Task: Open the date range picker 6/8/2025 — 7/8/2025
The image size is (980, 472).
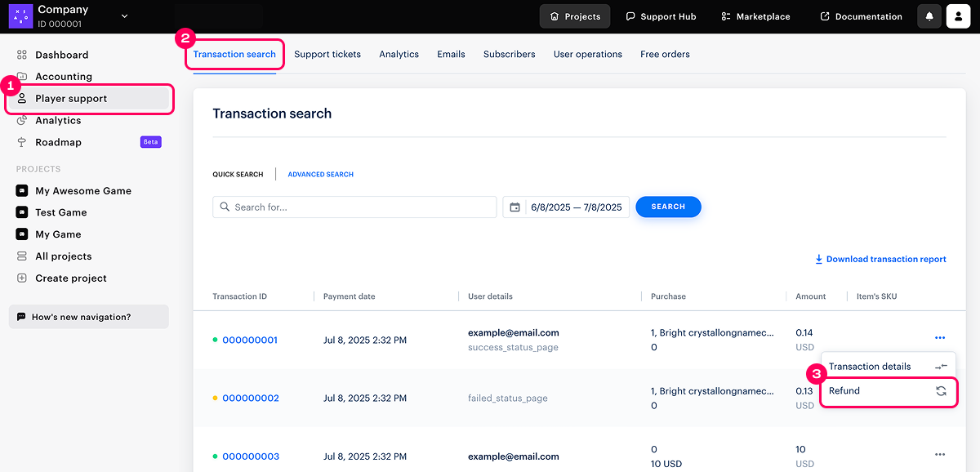Action: 576,207
